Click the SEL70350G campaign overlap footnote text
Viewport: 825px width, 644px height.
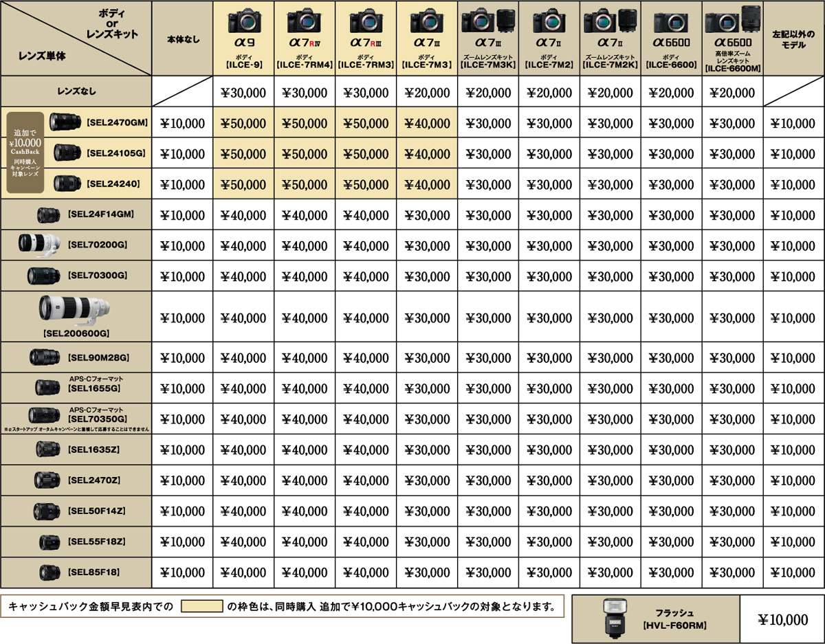click(x=76, y=430)
